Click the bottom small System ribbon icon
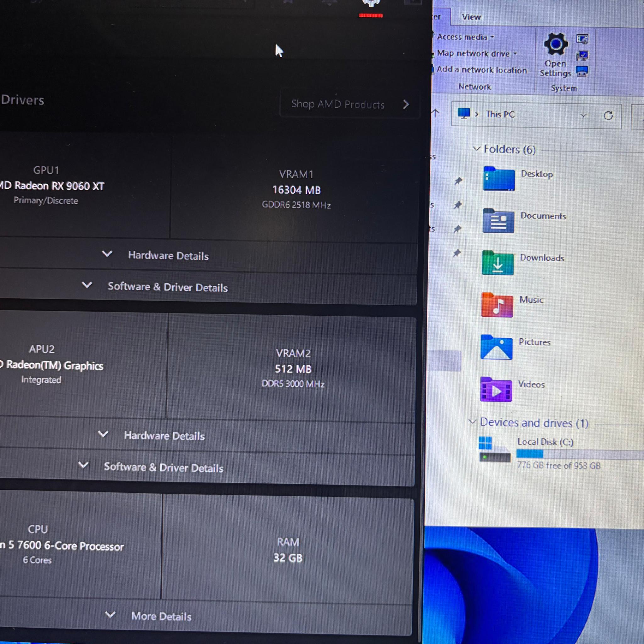 (582, 72)
